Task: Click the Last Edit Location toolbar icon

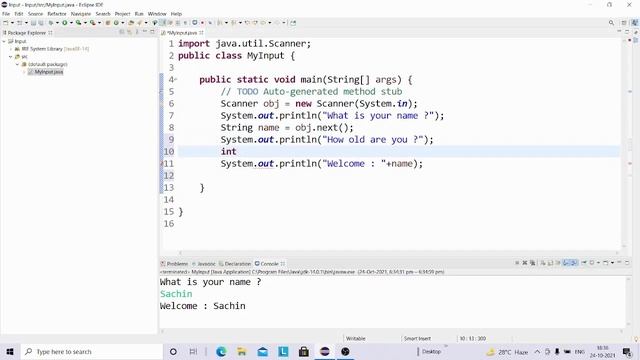Action: click(x=247, y=23)
